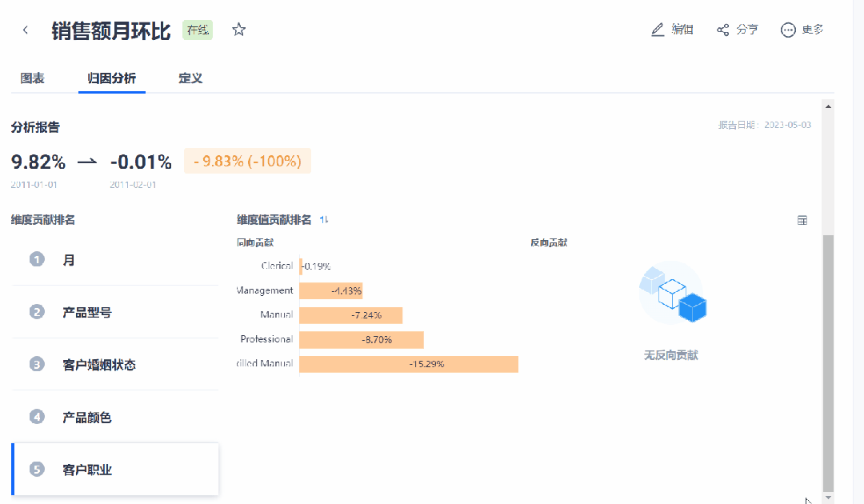
Task: Open the 定义 tab
Action: 190,78
